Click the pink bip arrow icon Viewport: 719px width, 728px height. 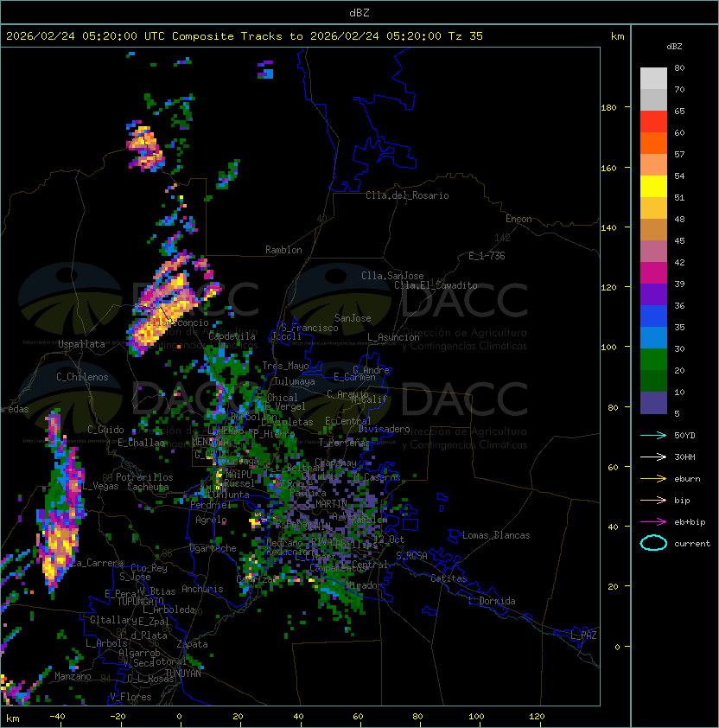[653, 500]
